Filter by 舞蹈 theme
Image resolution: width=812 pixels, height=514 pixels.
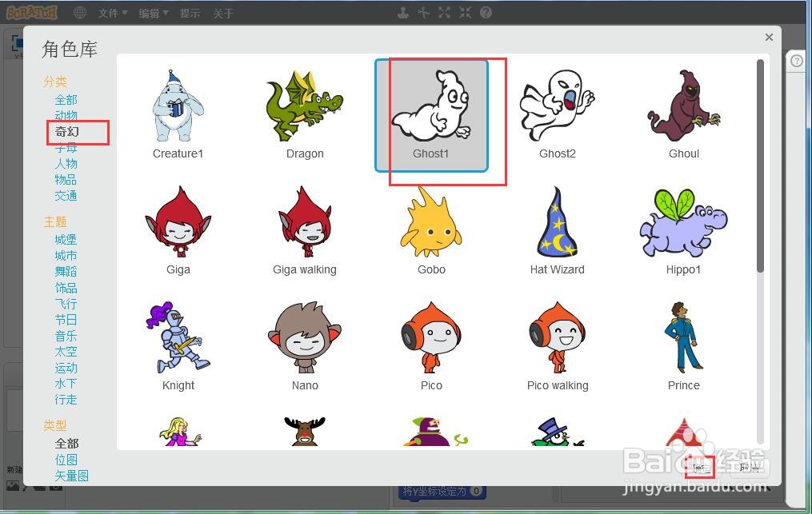point(66,272)
